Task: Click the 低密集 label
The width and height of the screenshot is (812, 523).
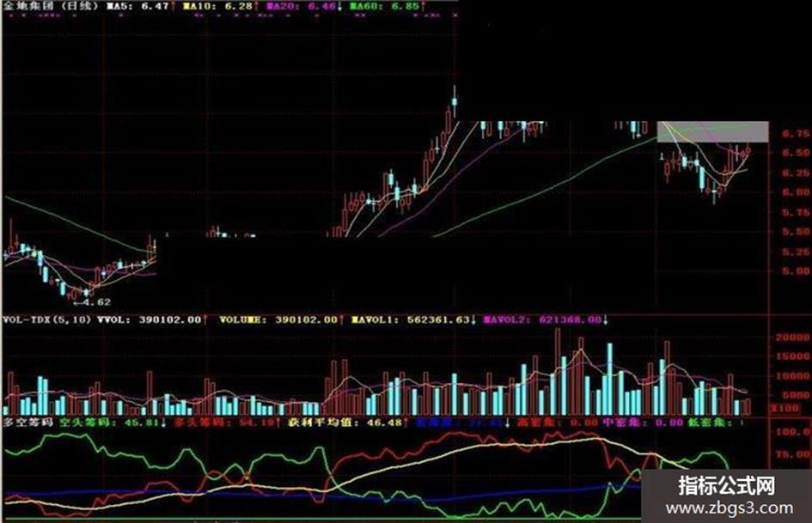Action: tap(710, 423)
